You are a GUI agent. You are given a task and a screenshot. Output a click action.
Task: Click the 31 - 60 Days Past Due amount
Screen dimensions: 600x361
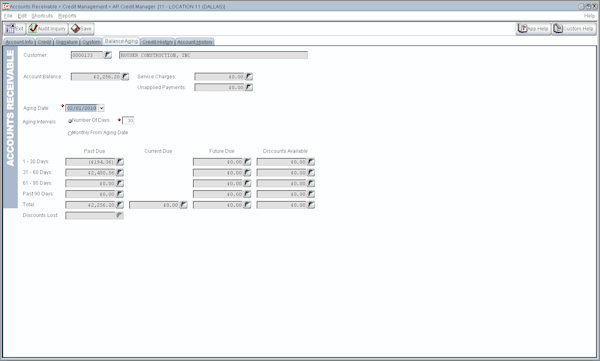91,173
